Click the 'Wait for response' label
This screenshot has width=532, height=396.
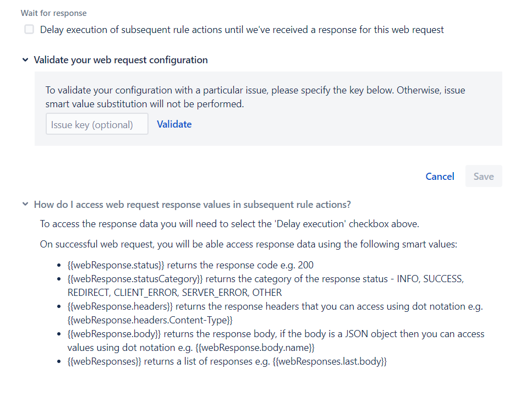tap(53, 13)
